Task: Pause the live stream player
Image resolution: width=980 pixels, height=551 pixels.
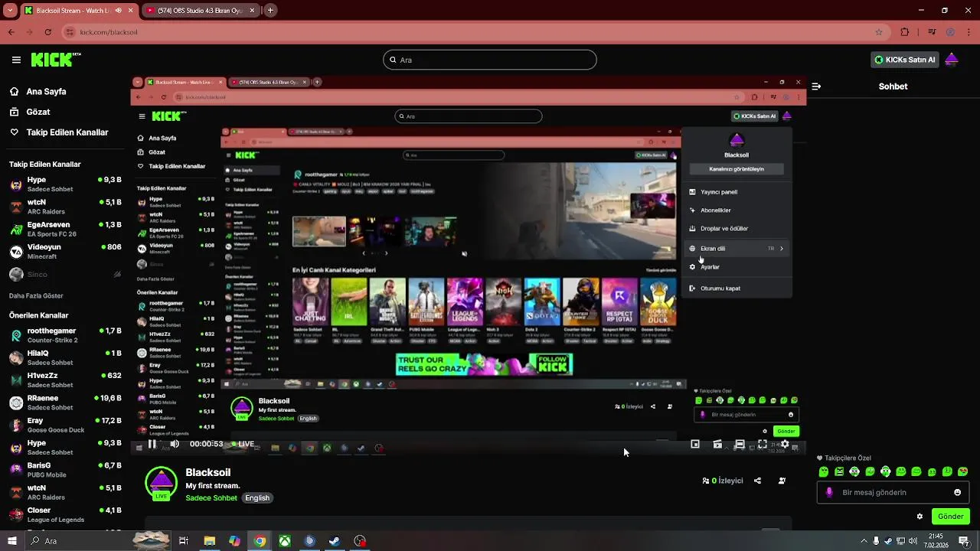Action: tap(152, 444)
